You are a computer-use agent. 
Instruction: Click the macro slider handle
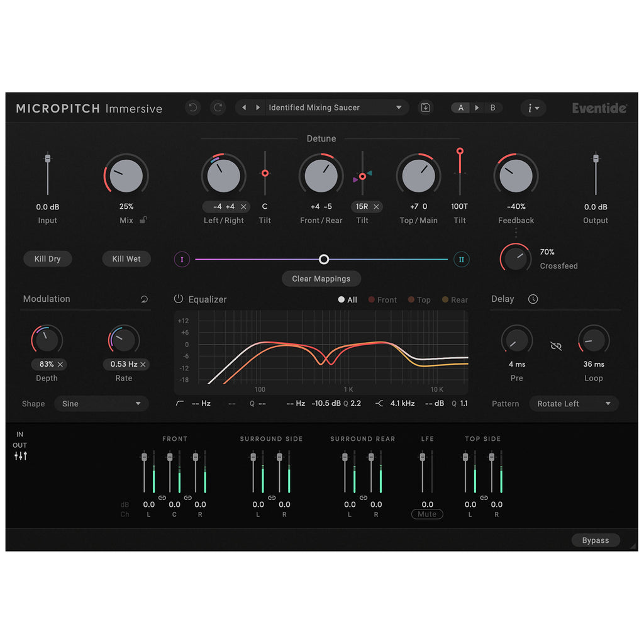coord(324,259)
